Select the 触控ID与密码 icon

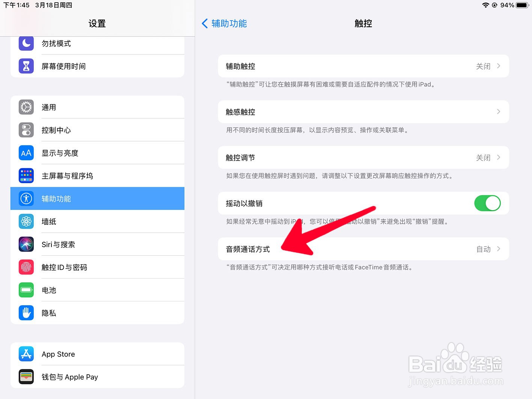click(x=26, y=267)
